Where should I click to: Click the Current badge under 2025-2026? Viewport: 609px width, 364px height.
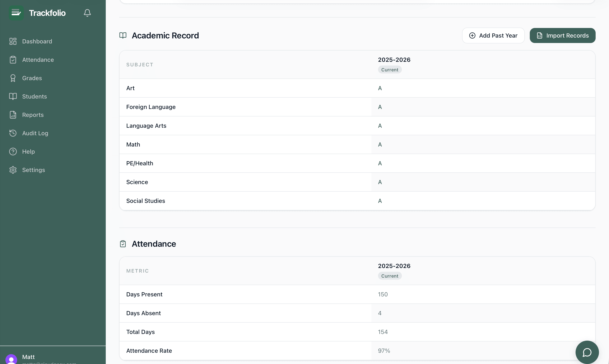(x=390, y=70)
